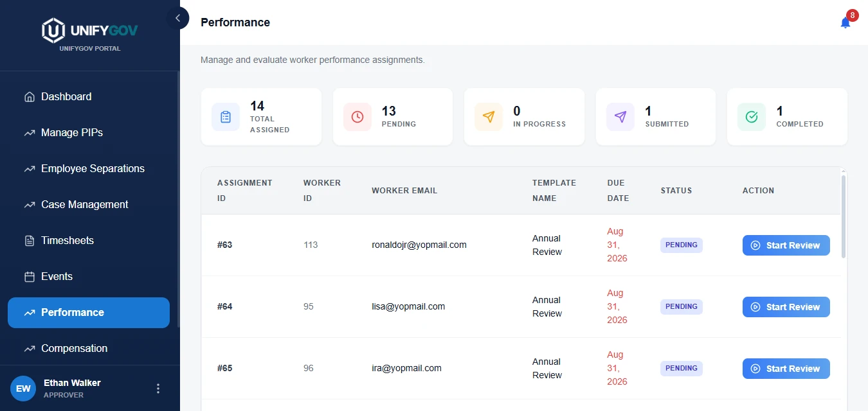Image resolution: width=868 pixels, height=411 pixels.
Task: Collapse the sidebar with the chevron button
Action: coord(177,18)
